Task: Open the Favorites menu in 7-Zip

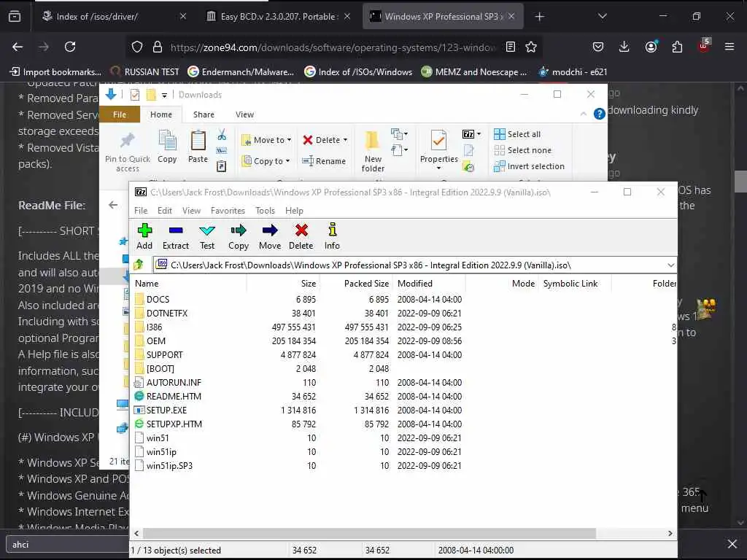Action: coord(228,211)
